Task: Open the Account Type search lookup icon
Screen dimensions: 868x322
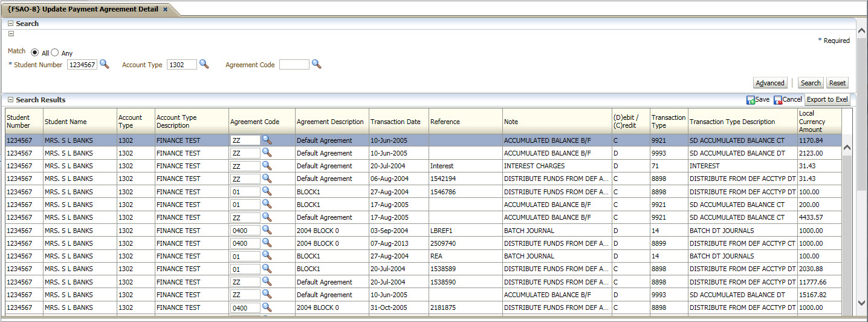Action: pos(204,64)
